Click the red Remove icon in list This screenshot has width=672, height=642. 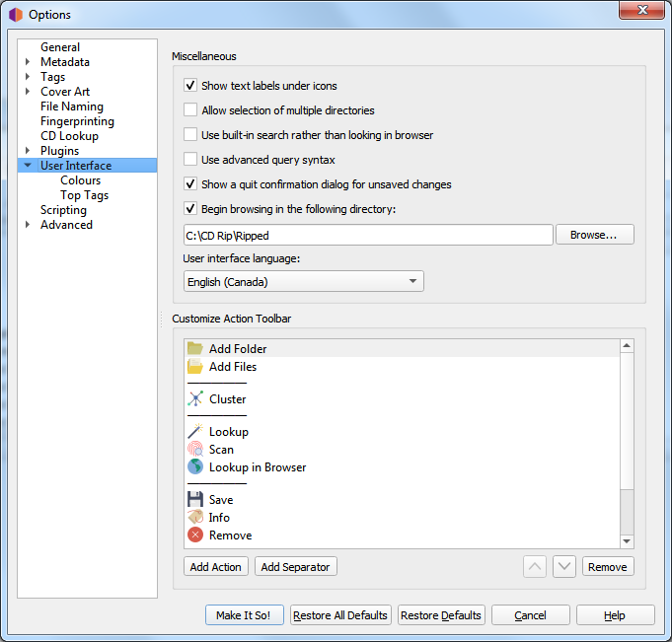click(195, 535)
